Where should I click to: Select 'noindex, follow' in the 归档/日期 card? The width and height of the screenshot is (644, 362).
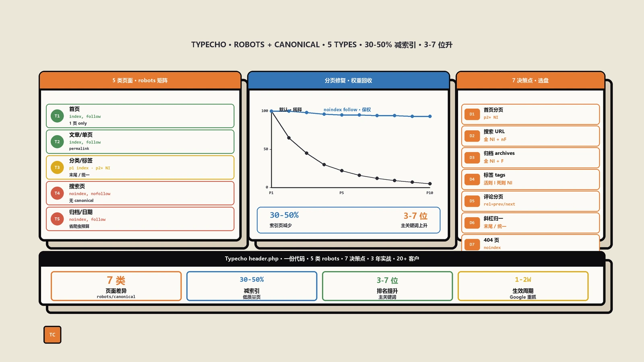coord(87,220)
